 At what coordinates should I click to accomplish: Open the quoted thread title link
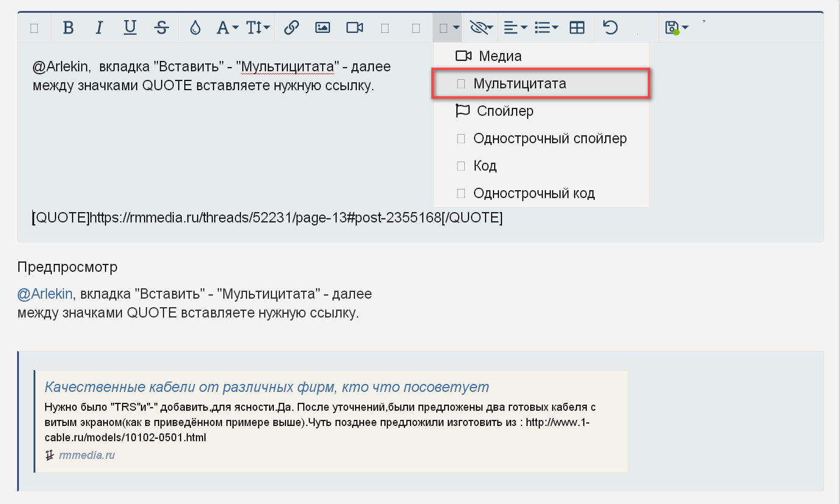point(267,387)
